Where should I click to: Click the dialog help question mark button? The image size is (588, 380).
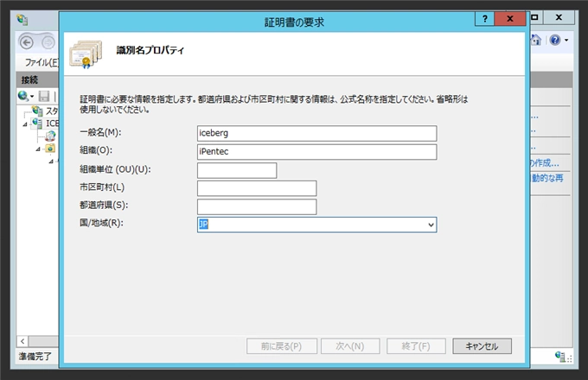(x=484, y=19)
